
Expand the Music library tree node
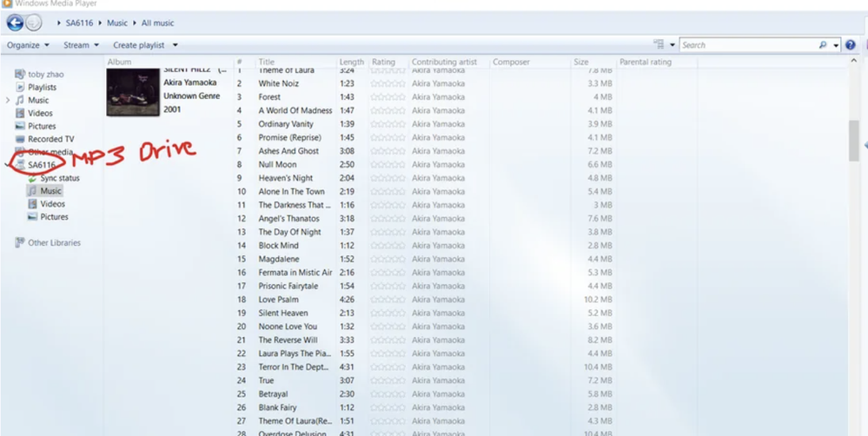(8, 100)
